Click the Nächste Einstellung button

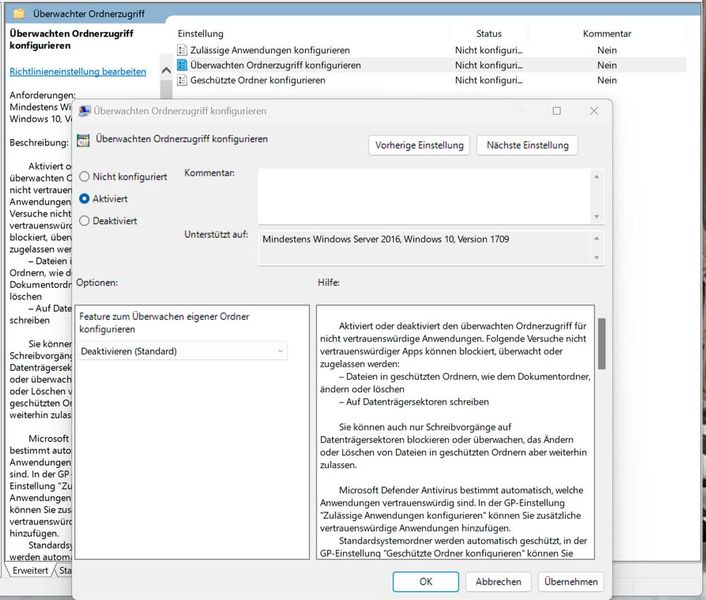(527, 145)
